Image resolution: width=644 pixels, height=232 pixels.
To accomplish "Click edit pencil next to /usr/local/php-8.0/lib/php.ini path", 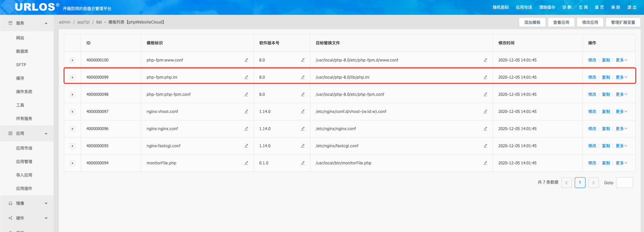I will point(485,77).
